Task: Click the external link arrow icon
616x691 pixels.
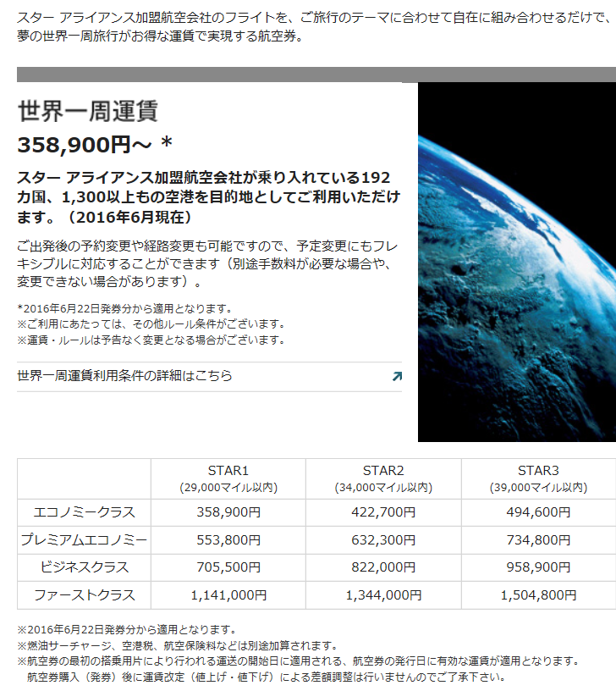Action: point(397,376)
